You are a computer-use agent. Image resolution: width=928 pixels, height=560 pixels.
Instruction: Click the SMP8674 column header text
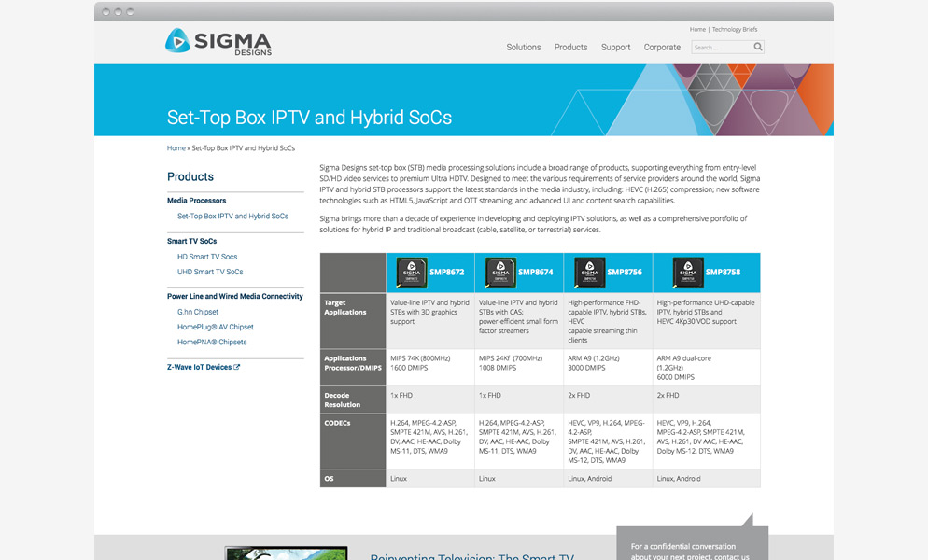[536, 273]
